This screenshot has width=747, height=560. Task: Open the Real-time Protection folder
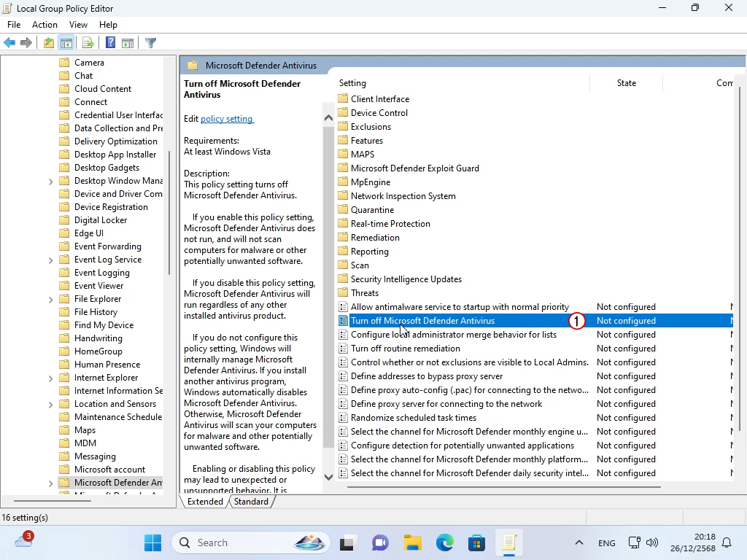pyautogui.click(x=390, y=224)
